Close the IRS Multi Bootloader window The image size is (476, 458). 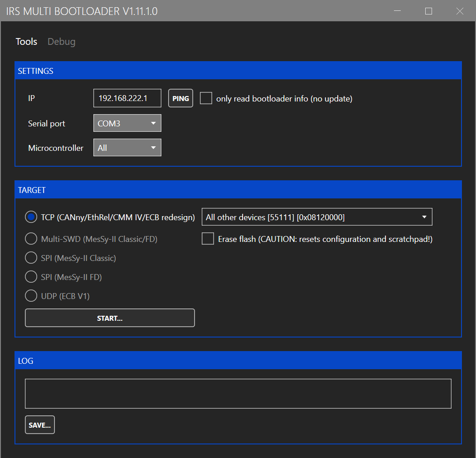click(460, 11)
